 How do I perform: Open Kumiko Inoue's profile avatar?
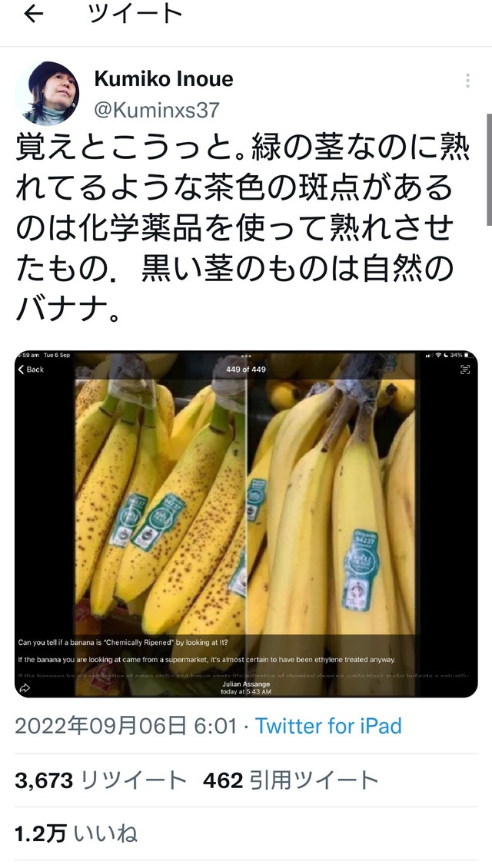pyautogui.click(x=47, y=92)
